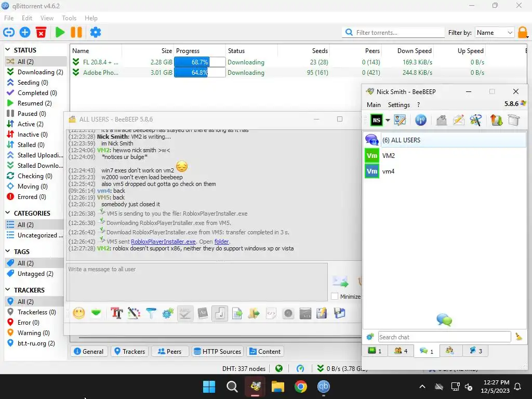Collapse the STATUS section
Viewport: 532px width, 399px height.
(x=8, y=50)
